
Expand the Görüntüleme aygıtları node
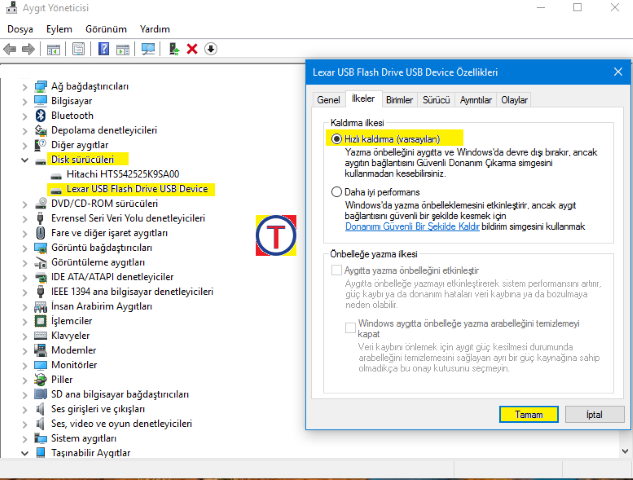25,263
